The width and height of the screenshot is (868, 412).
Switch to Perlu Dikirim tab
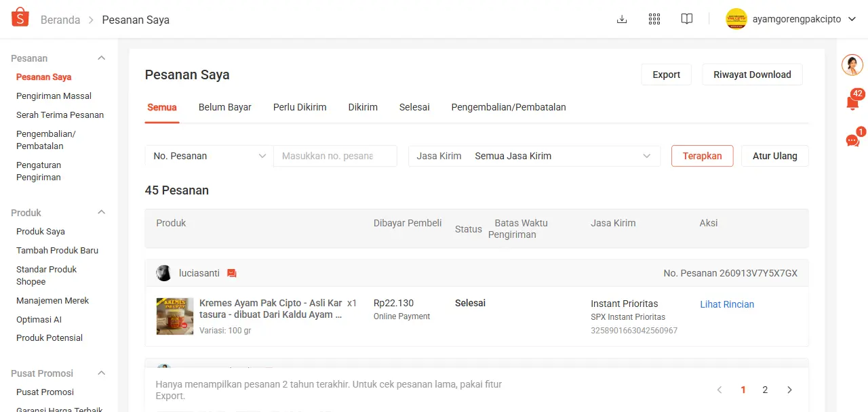(300, 107)
